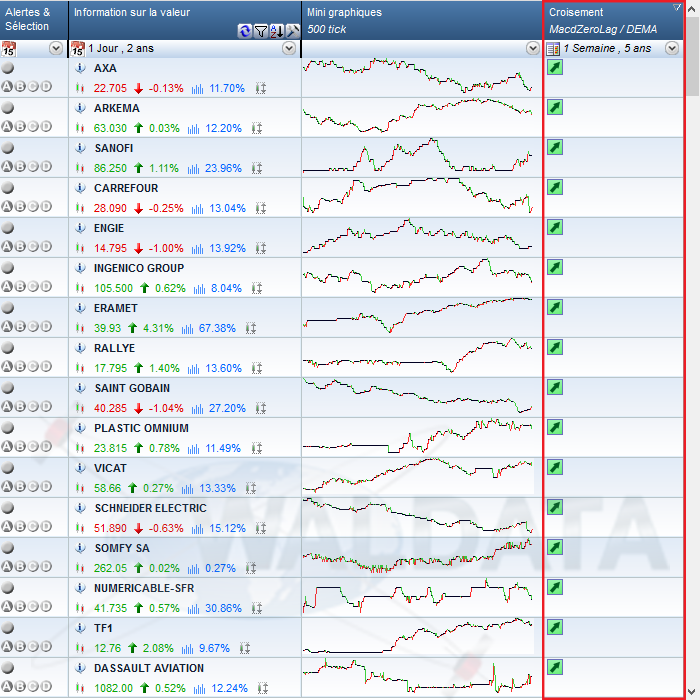Click the green signal arrow for CARREFOUR
700x700 pixels.
[x=555, y=187]
